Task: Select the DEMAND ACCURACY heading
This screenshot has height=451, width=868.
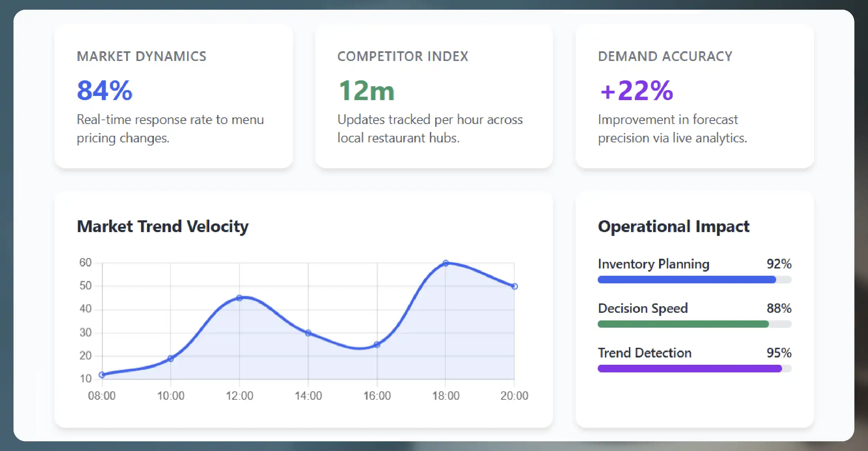Action: (x=665, y=56)
